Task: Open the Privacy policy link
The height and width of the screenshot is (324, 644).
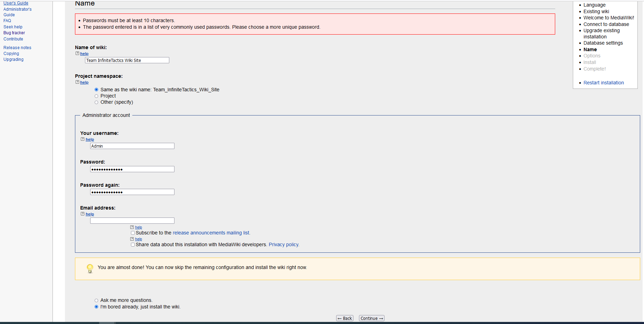Action: click(x=284, y=244)
